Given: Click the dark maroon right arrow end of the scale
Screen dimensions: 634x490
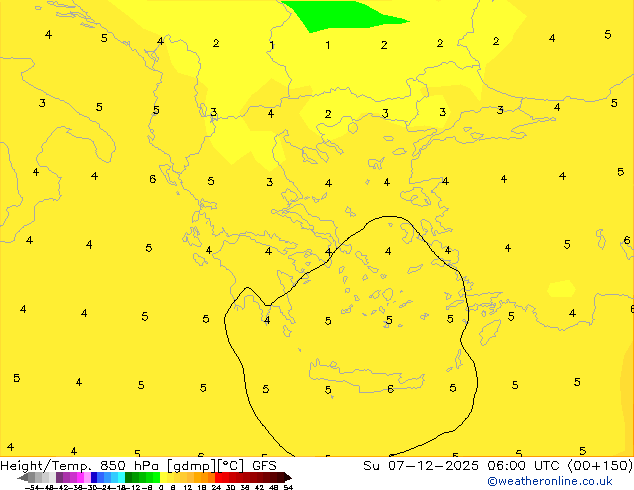Looking at the screenshot, I should tap(287, 477).
